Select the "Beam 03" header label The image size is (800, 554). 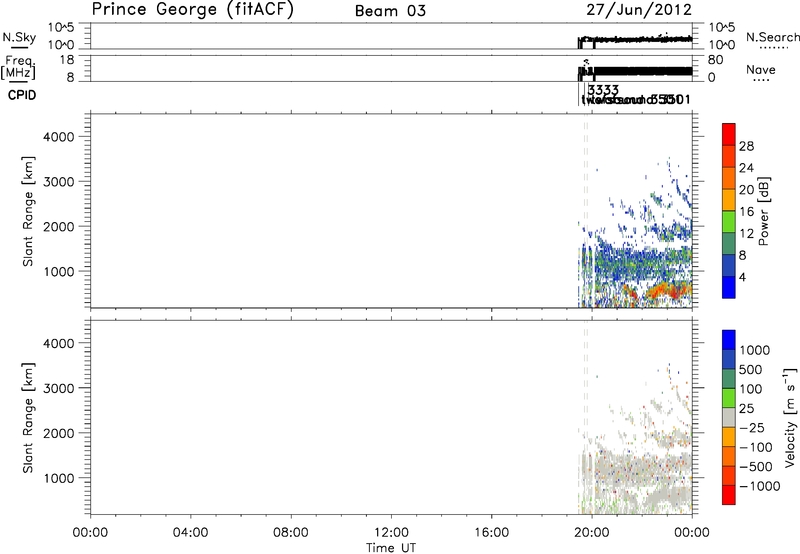point(390,11)
